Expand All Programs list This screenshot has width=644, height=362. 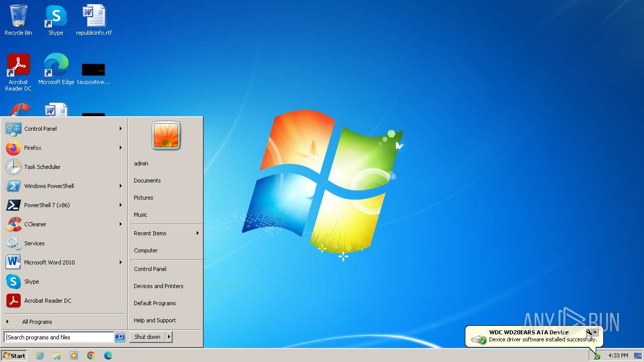click(64, 322)
